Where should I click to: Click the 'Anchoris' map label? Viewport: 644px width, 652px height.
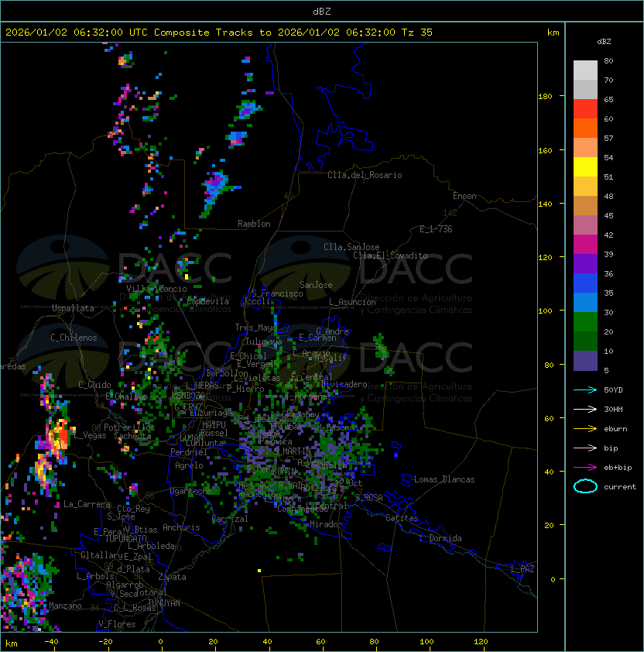pyautogui.click(x=181, y=527)
